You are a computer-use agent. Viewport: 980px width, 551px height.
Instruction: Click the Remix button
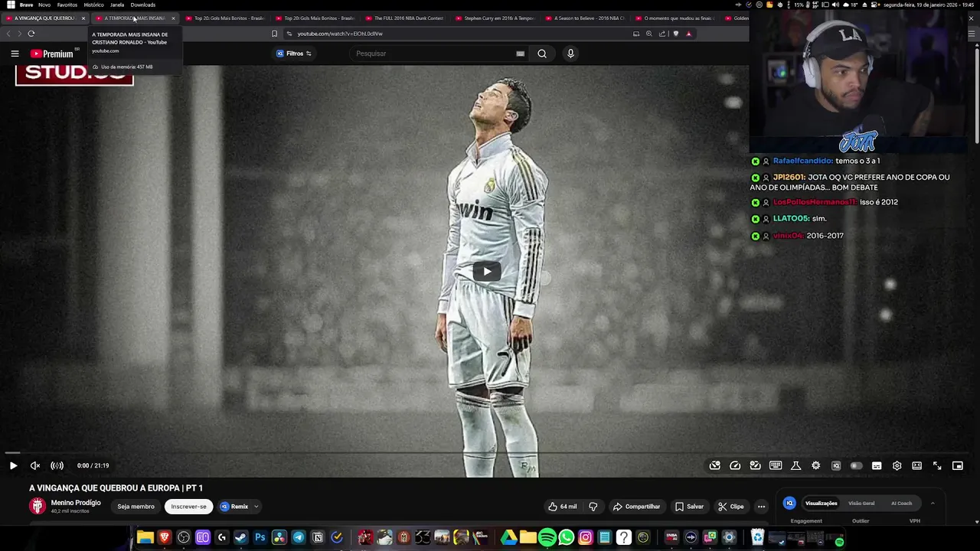coord(234,507)
